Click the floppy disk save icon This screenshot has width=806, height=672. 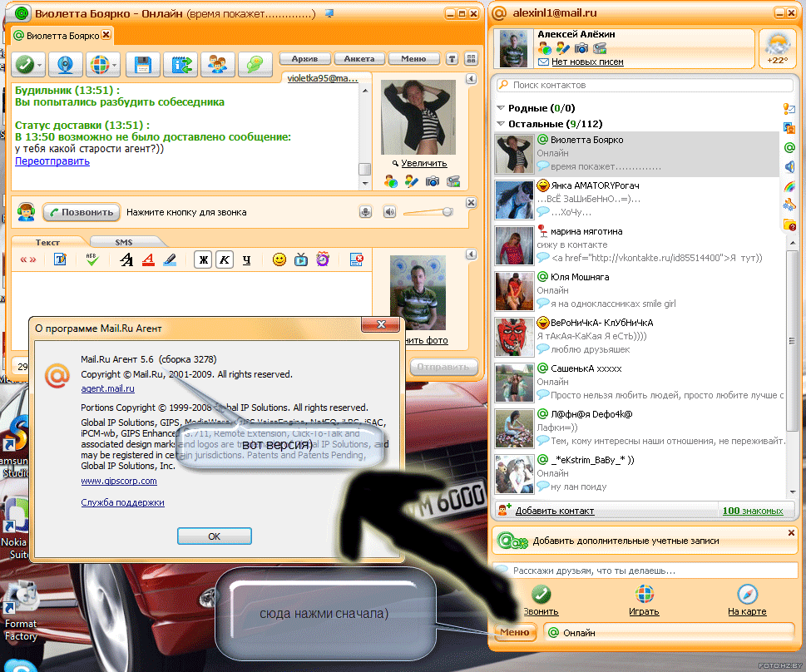pyautogui.click(x=142, y=64)
